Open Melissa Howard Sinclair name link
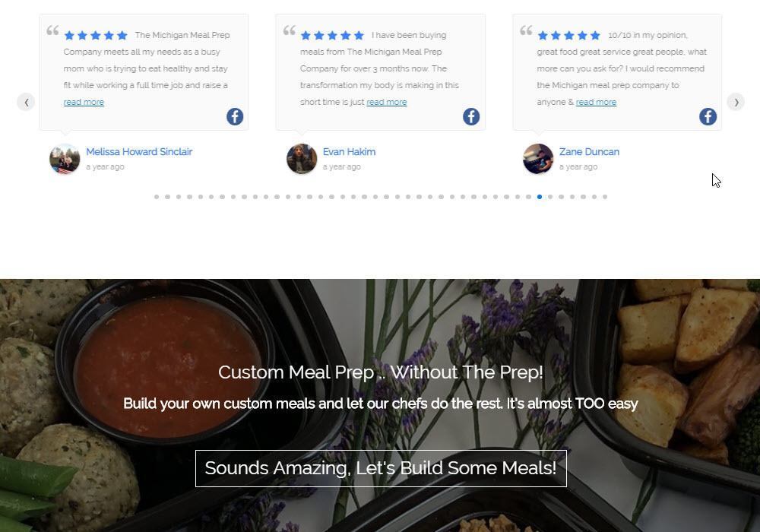The height and width of the screenshot is (532, 760). tap(139, 152)
